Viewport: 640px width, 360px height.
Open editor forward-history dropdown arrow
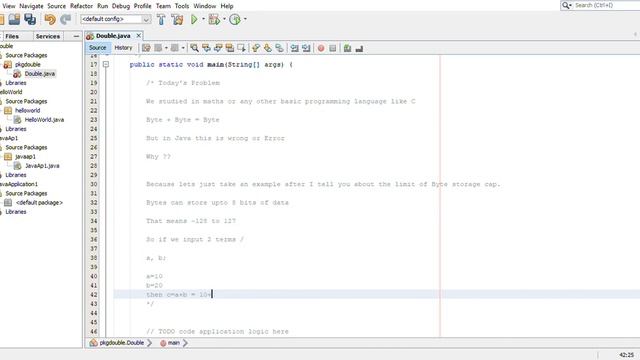[183, 48]
